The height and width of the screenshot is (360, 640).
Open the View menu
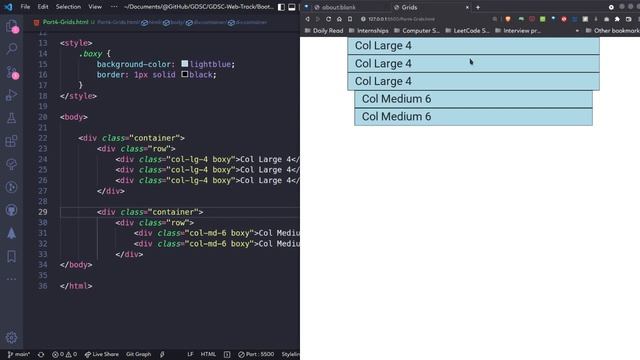(95, 7)
